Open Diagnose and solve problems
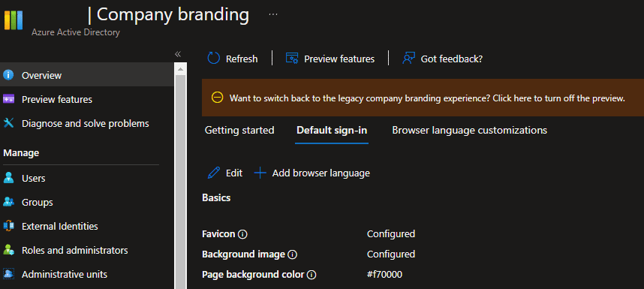Image resolution: width=644 pixels, height=289 pixels. tap(85, 124)
